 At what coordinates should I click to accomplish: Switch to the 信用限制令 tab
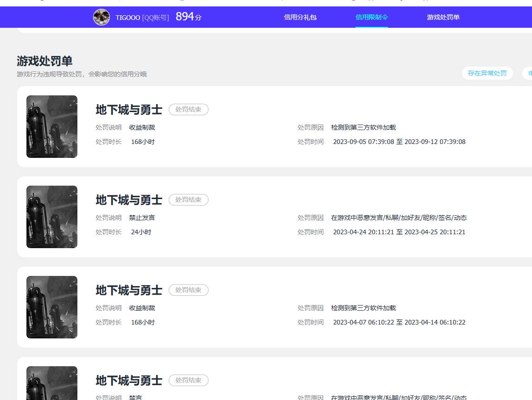(x=371, y=17)
